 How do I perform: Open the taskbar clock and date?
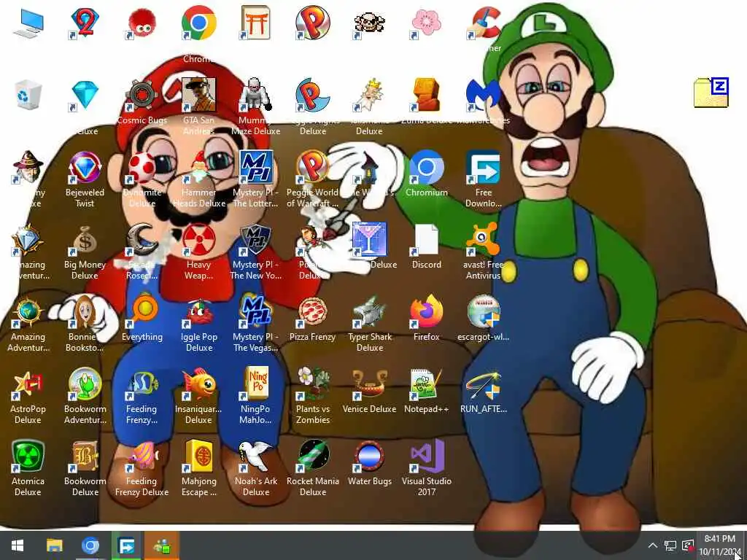point(720,545)
